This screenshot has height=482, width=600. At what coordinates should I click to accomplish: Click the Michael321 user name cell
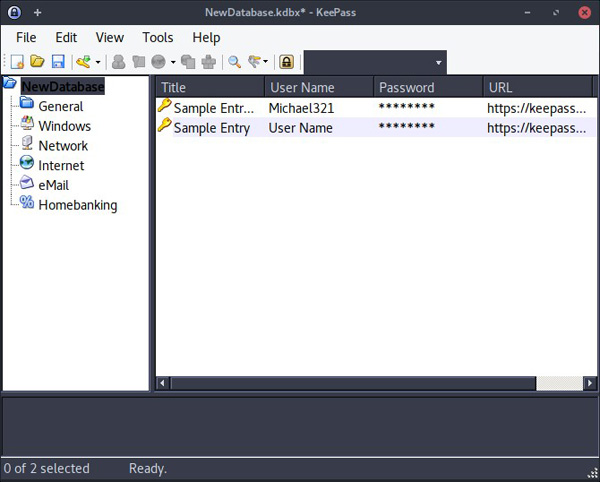click(301, 108)
